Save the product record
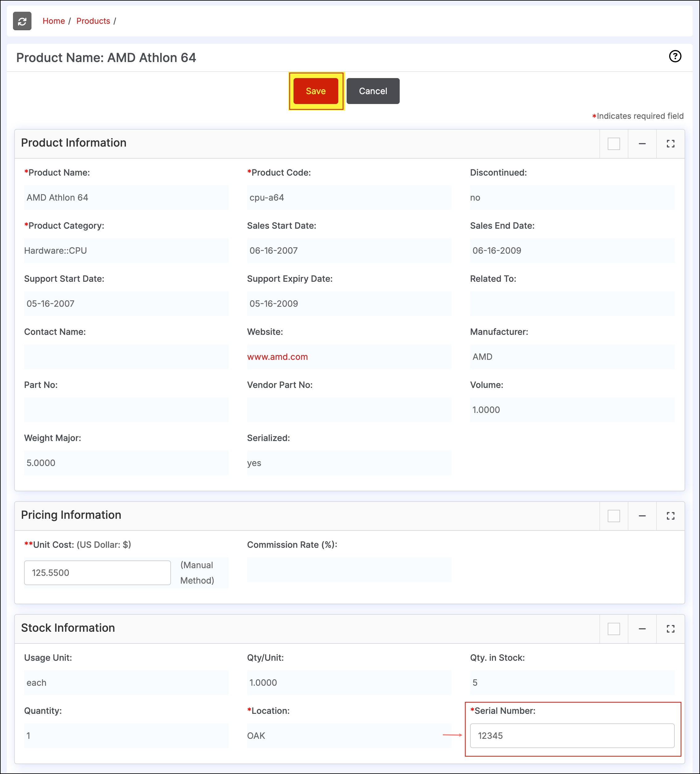700x774 pixels. pos(316,91)
